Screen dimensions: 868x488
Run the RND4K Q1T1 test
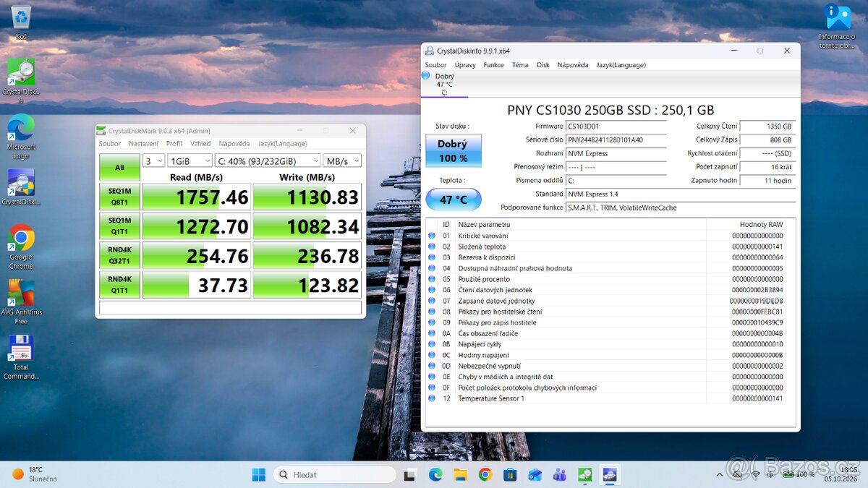coord(119,285)
